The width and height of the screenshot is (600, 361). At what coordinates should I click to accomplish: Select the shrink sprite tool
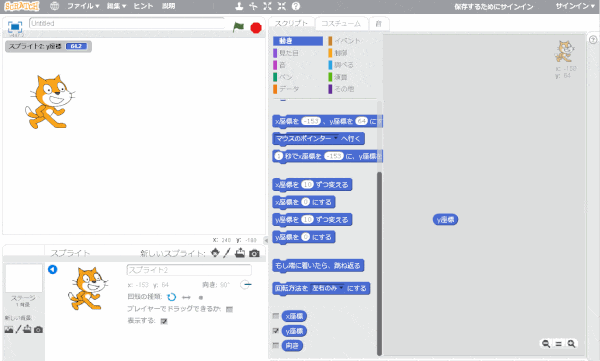click(282, 6)
